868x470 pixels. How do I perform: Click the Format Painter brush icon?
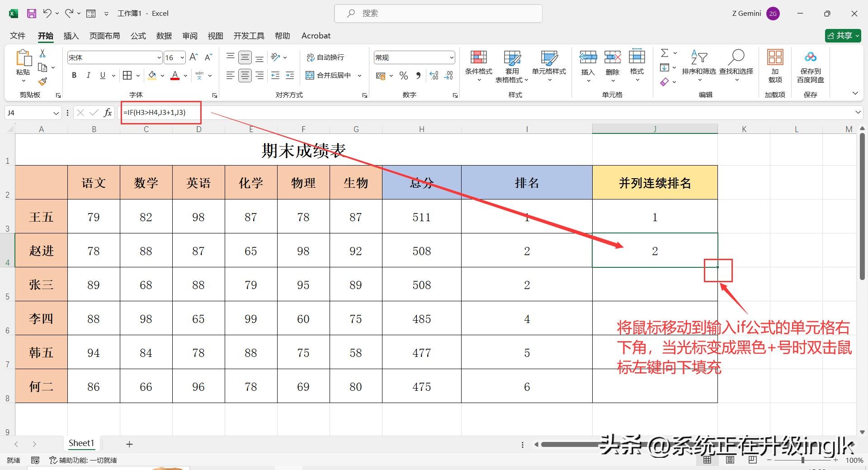(x=42, y=82)
